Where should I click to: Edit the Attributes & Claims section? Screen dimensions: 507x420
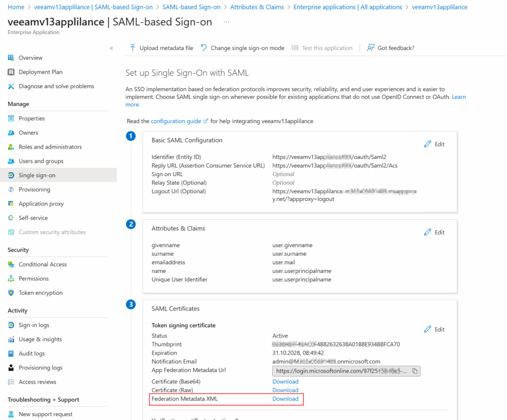434,232
